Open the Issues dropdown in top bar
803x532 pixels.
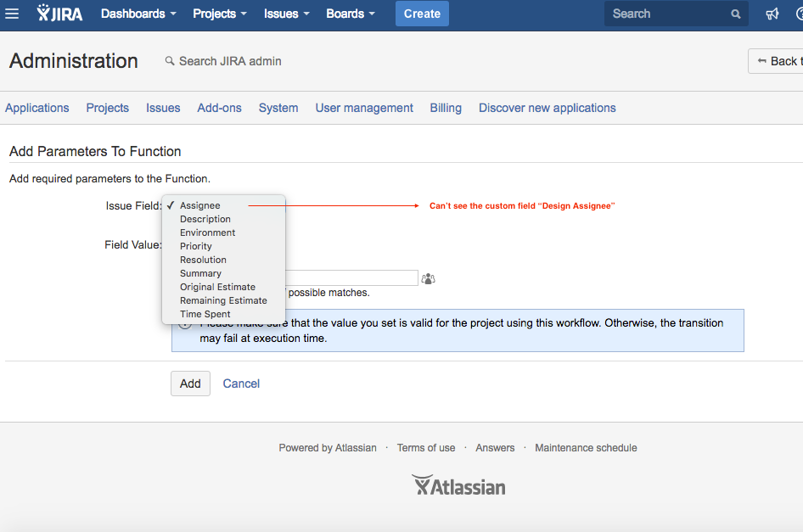tap(287, 14)
